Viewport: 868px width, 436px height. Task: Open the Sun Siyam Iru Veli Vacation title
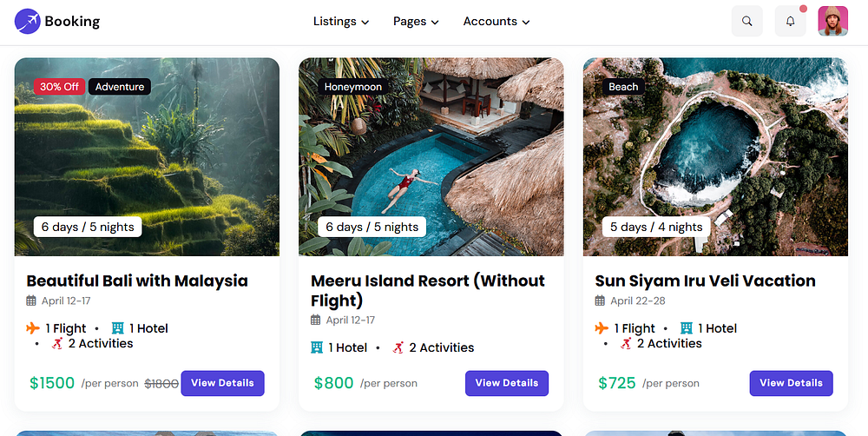click(705, 281)
